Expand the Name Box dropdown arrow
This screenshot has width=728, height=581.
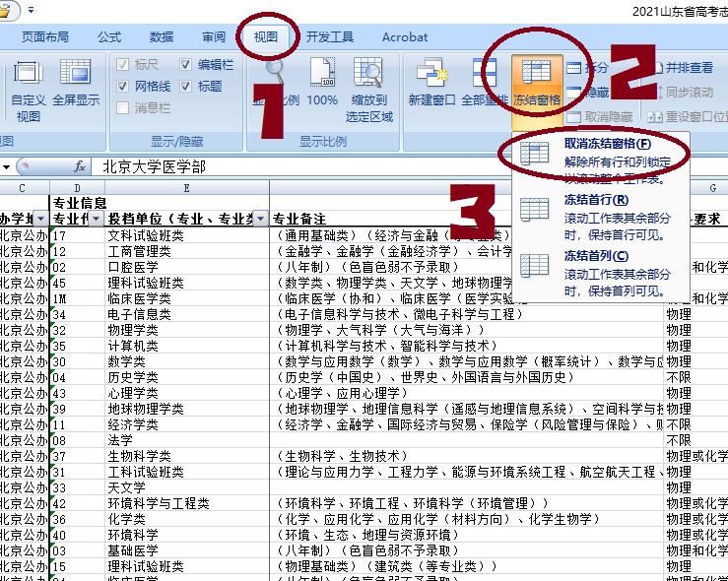click(6, 166)
